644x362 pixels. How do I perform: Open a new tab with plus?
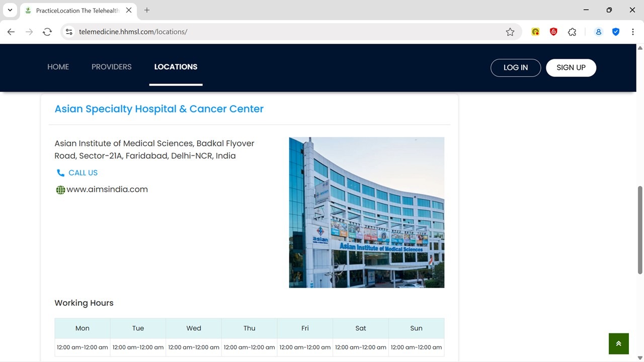(x=147, y=10)
